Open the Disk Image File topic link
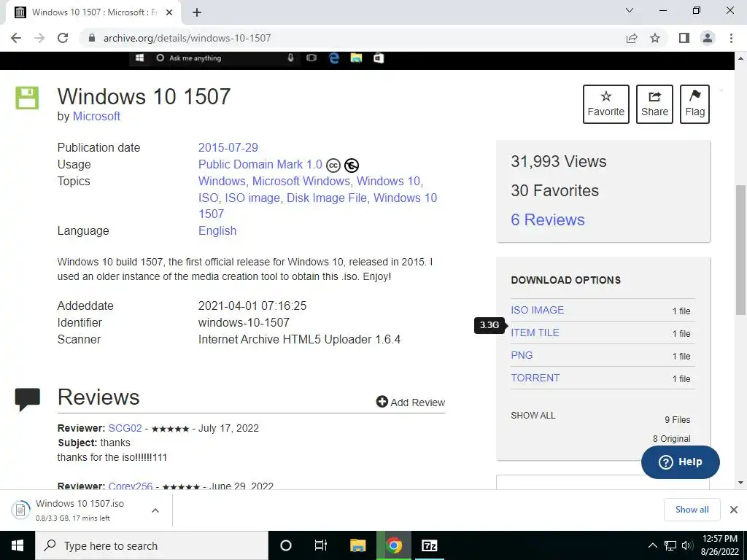This screenshot has height=560, width=747. point(327,198)
